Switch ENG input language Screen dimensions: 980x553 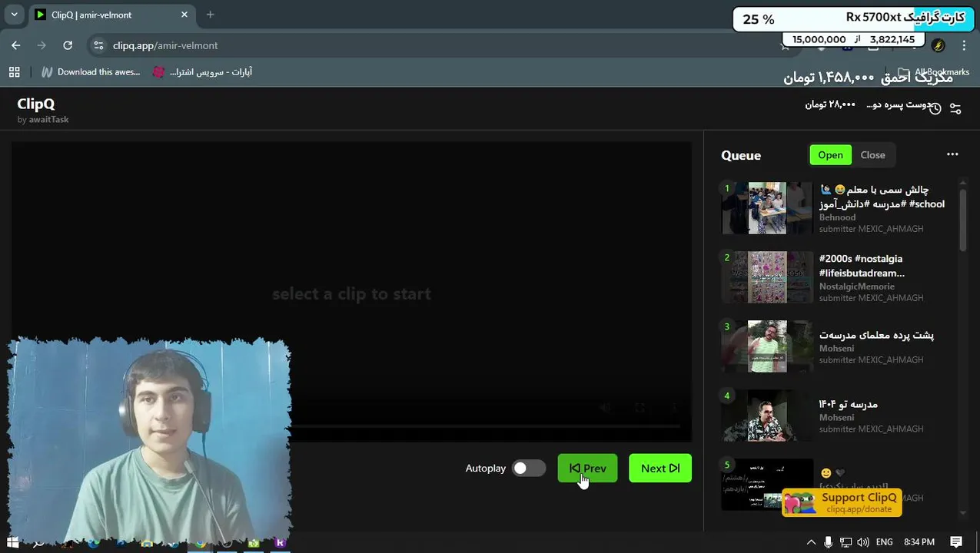(x=885, y=542)
